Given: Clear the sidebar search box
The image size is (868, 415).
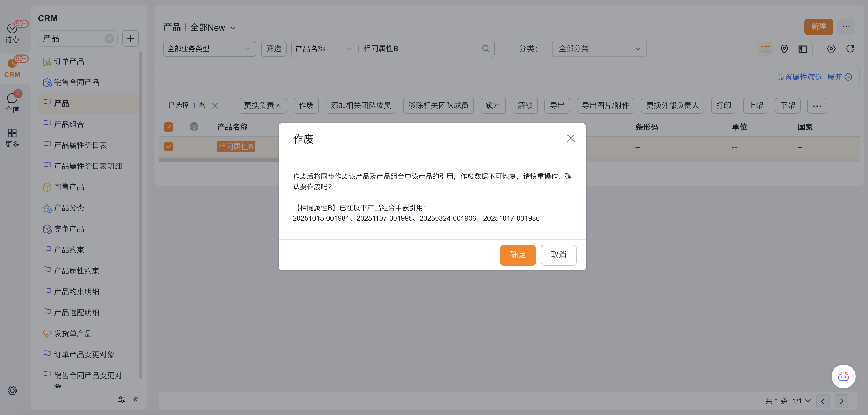Looking at the screenshot, I should tap(109, 38).
